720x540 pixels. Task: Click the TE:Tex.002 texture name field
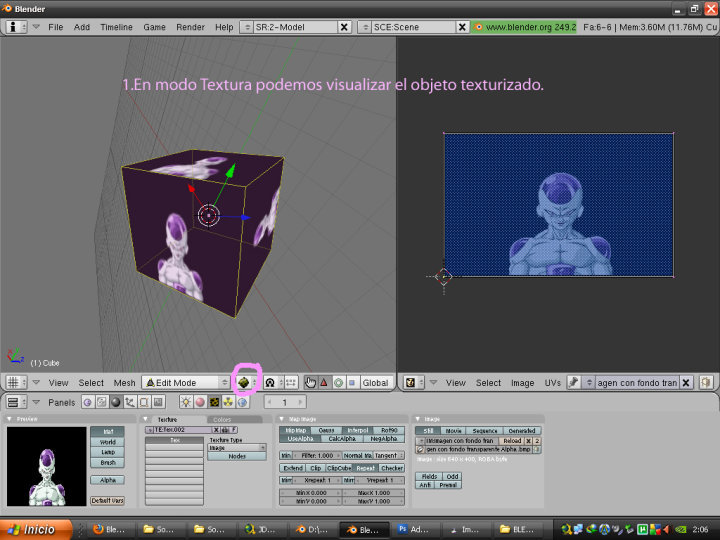(x=183, y=430)
